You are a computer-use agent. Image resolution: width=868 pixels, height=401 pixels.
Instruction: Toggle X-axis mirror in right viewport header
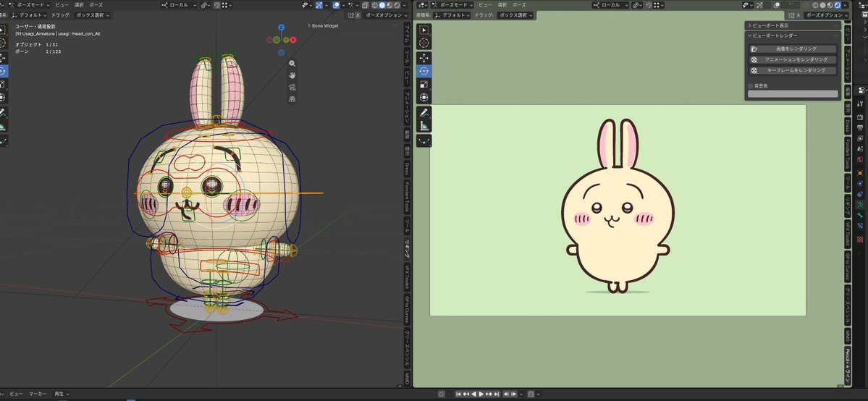797,15
